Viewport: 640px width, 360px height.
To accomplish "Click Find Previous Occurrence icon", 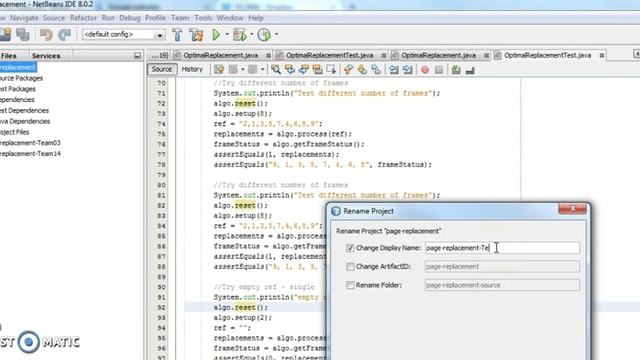I will click(290, 70).
